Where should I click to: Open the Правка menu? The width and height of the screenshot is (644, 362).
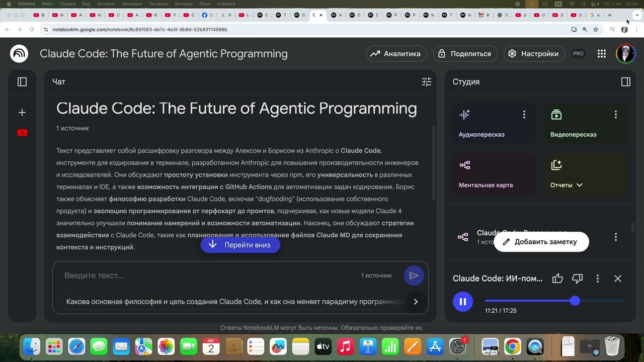(67, 4)
